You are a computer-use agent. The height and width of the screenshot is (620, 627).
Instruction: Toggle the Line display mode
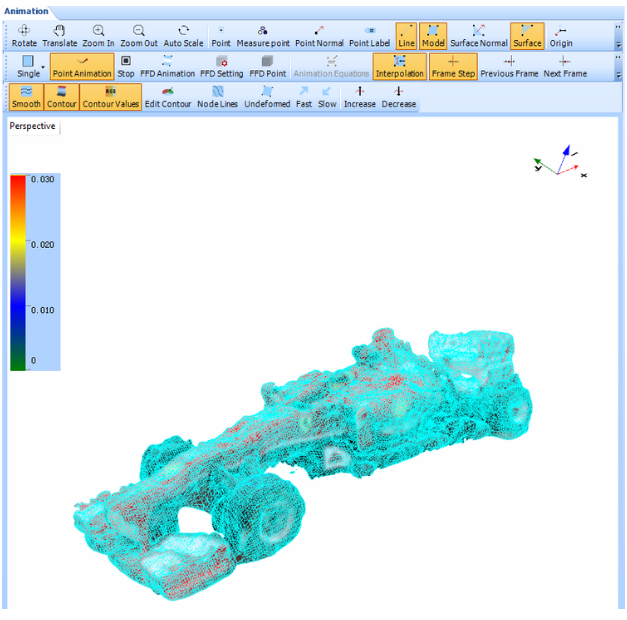tap(406, 37)
